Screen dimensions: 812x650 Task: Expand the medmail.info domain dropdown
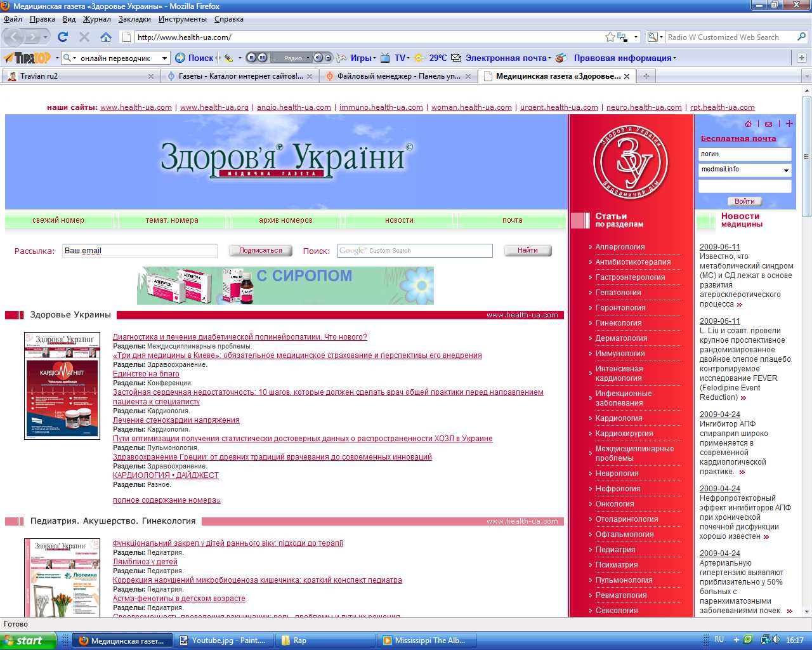[786, 170]
